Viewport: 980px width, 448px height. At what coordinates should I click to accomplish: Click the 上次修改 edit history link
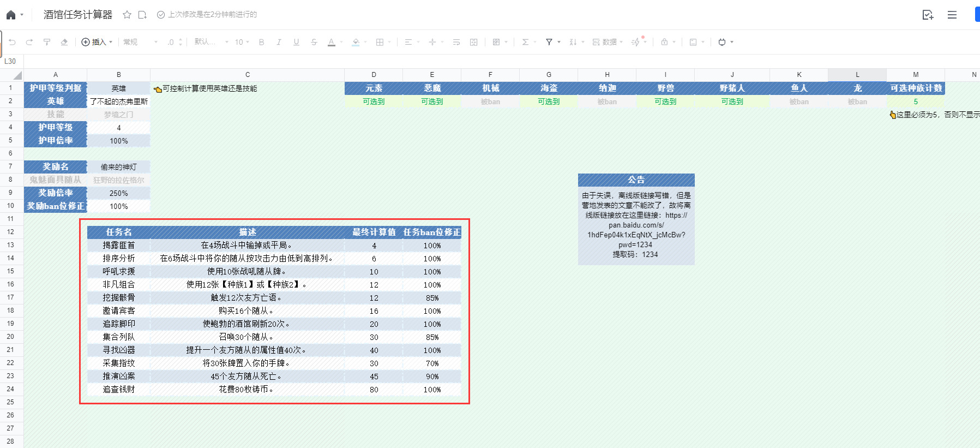212,15
